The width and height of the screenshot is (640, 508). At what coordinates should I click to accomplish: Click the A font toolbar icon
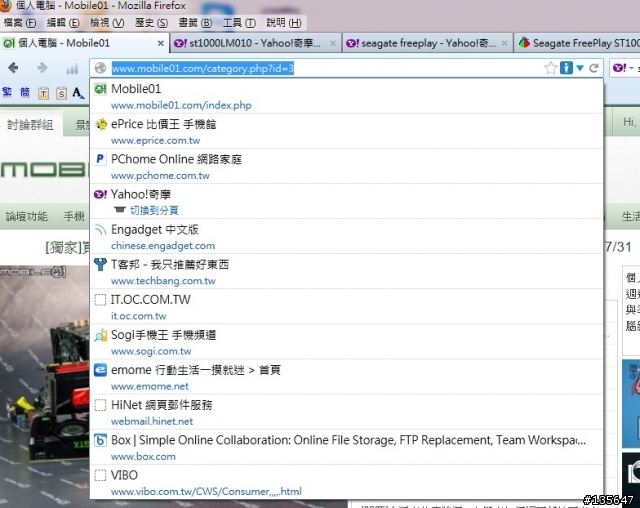click(78, 93)
